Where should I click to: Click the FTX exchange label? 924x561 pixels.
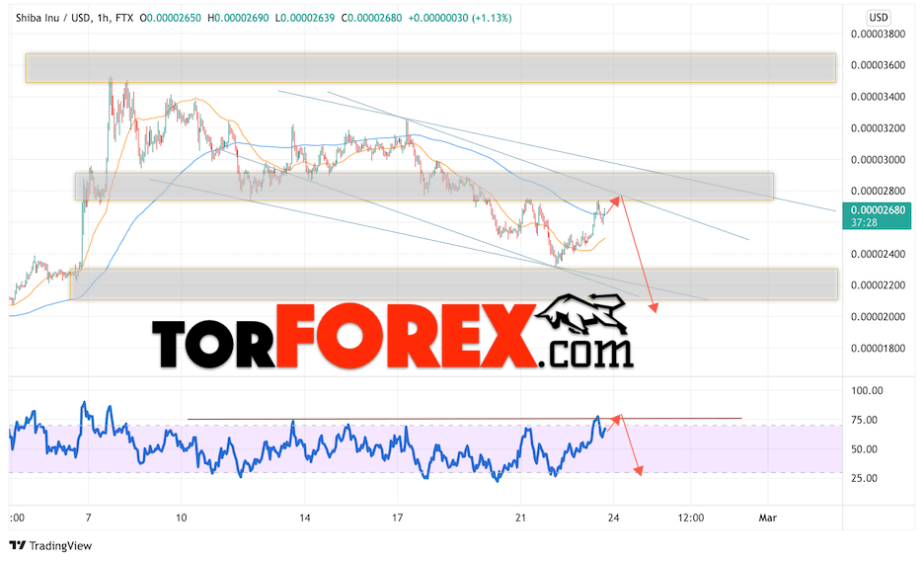point(124,18)
